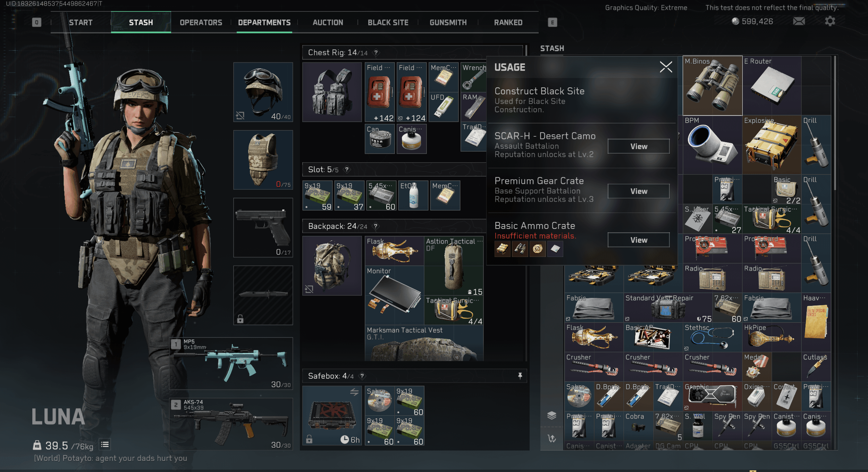The width and height of the screenshot is (868, 472).
Task: Toggle the backpack slot lock-disable icon
Action: 309,289
